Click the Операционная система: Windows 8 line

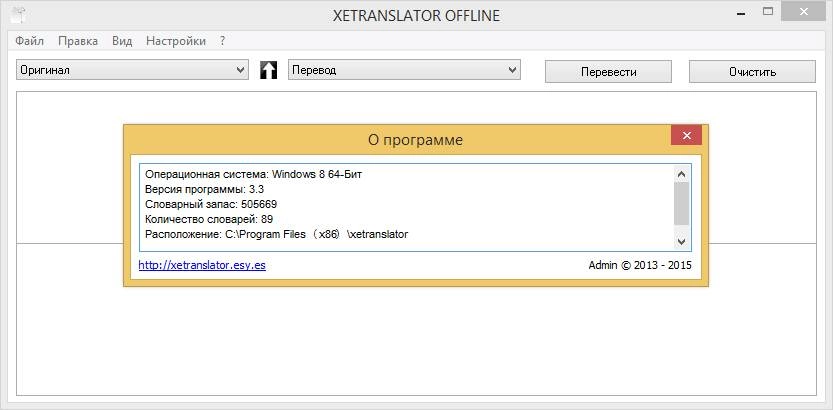pos(253,174)
